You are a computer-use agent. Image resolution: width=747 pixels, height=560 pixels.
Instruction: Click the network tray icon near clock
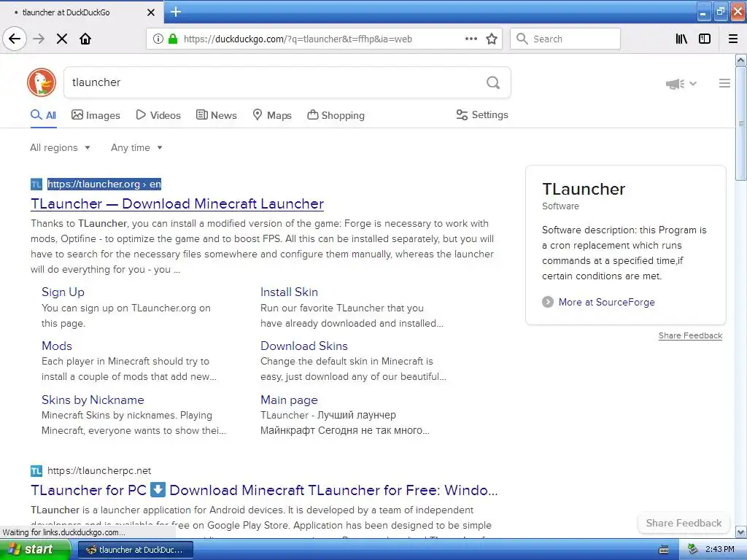click(693, 550)
